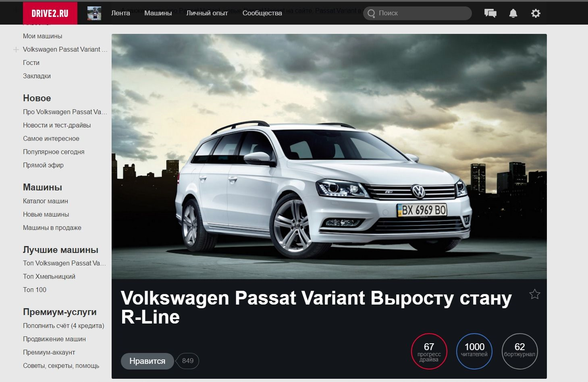Viewport: 588px width, 382px height.
Task: Click the Новое sidebar heading
Action: tap(37, 98)
